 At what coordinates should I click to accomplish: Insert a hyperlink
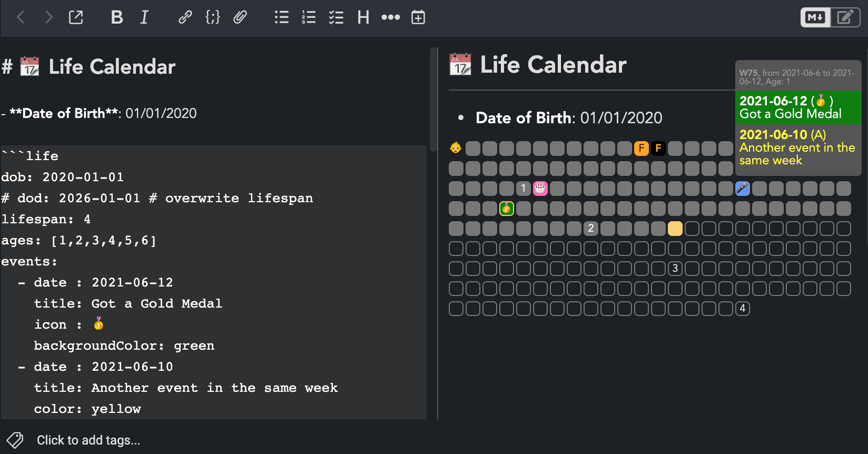pyautogui.click(x=185, y=17)
